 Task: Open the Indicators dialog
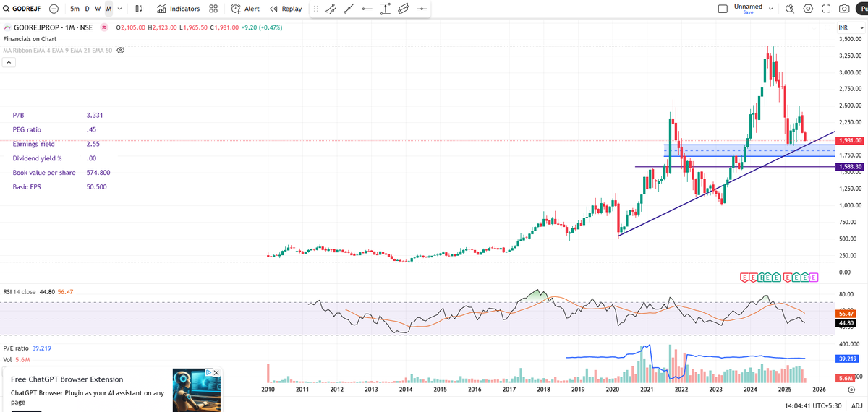(178, 9)
